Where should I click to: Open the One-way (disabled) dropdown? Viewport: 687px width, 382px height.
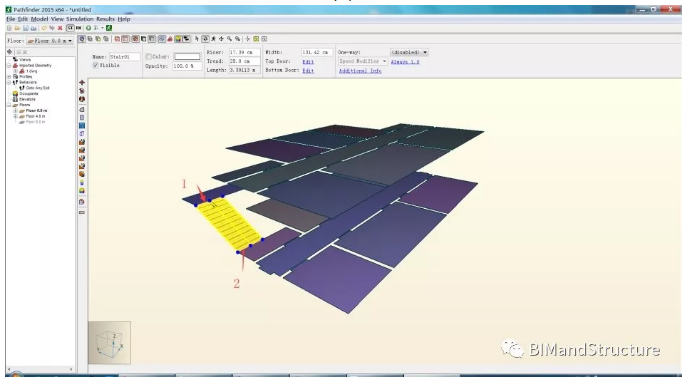click(x=409, y=52)
